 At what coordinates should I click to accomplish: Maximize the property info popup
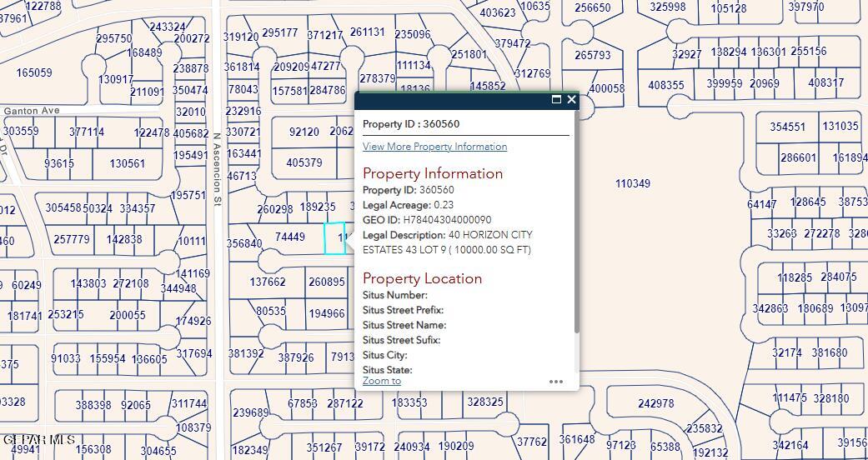point(556,100)
